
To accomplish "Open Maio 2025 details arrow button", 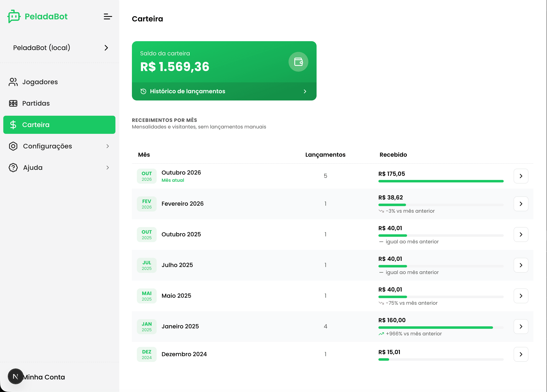I will click(521, 296).
